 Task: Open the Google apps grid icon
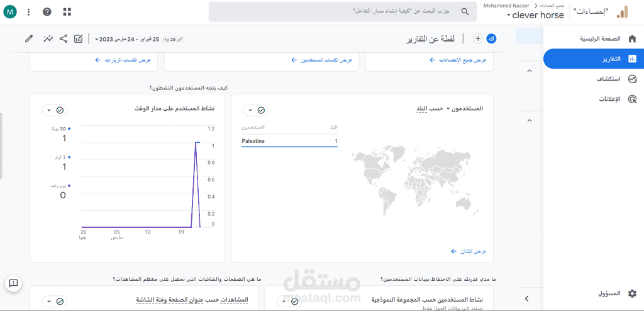tap(67, 12)
